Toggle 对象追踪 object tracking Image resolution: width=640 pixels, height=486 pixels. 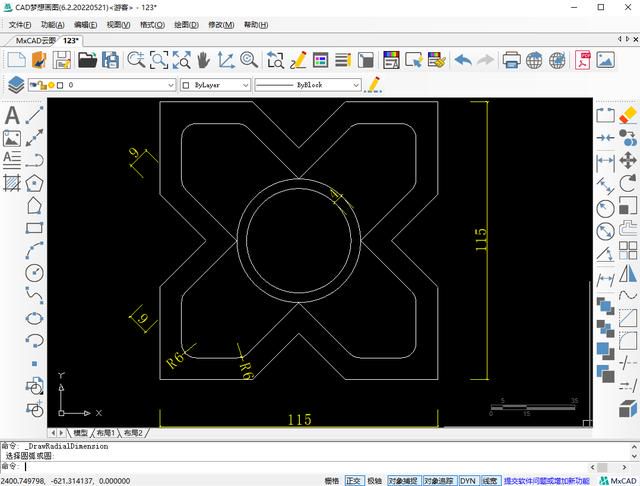click(x=438, y=481)
